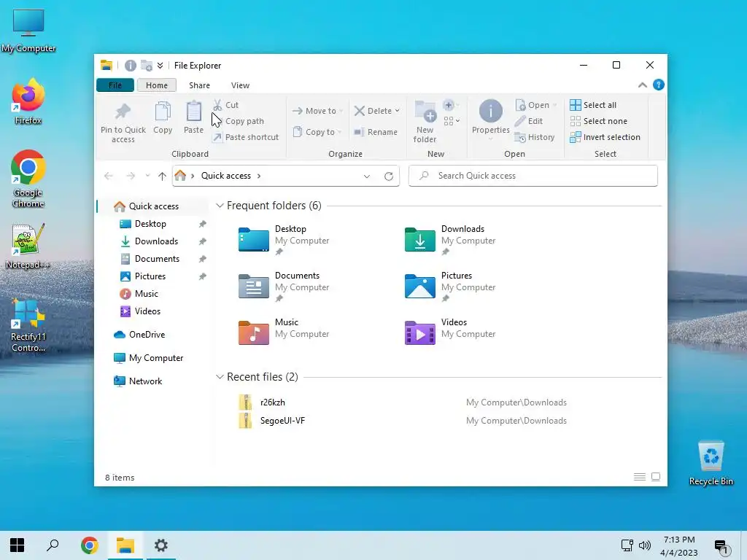Select the Videos frequent folder tile
The width and height of the screenshot is (747, 560).
(451, 332)
